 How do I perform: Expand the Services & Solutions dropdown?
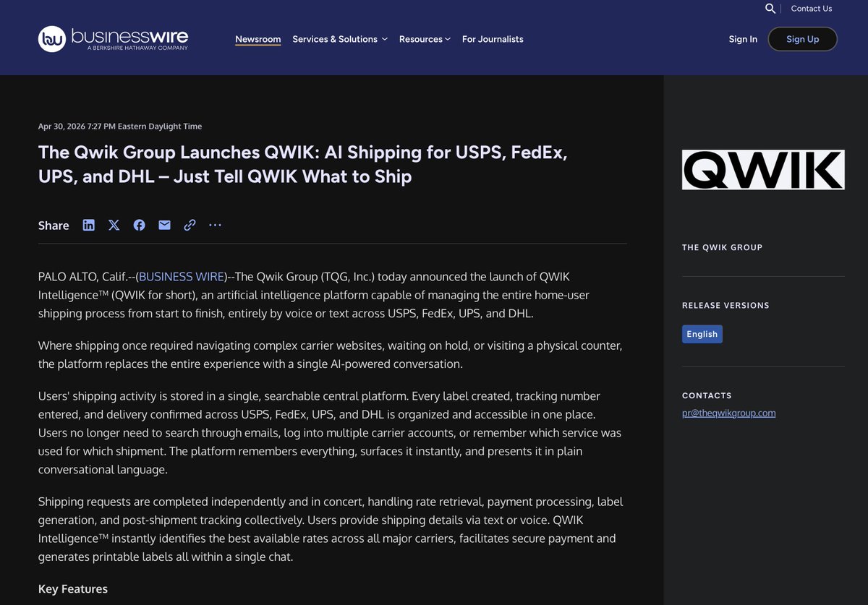(340, 39)
